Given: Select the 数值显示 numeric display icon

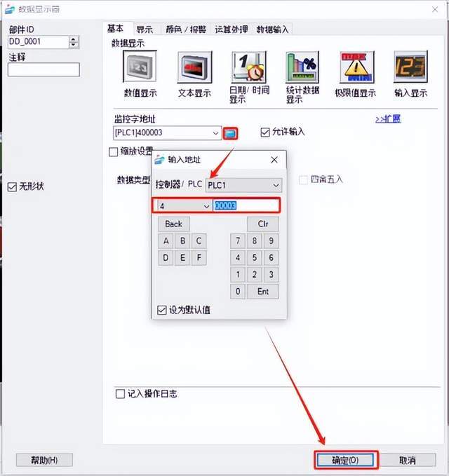Looking at the screenshot, I should tap(140, 66).
